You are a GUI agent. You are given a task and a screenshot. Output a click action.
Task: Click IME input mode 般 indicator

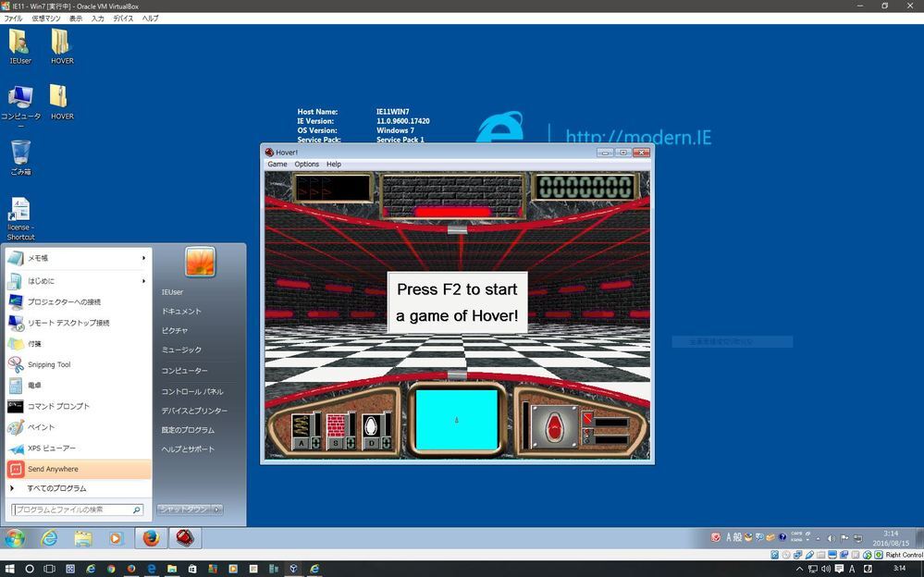[x=736, y=537]
